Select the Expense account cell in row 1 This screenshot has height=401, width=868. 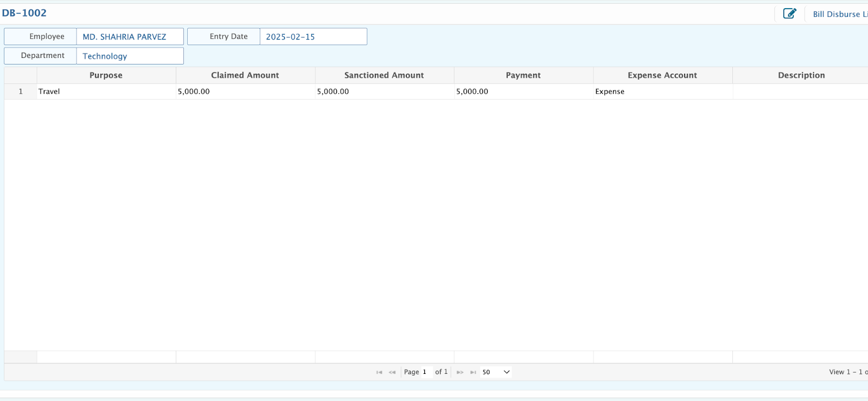[662, 92]
